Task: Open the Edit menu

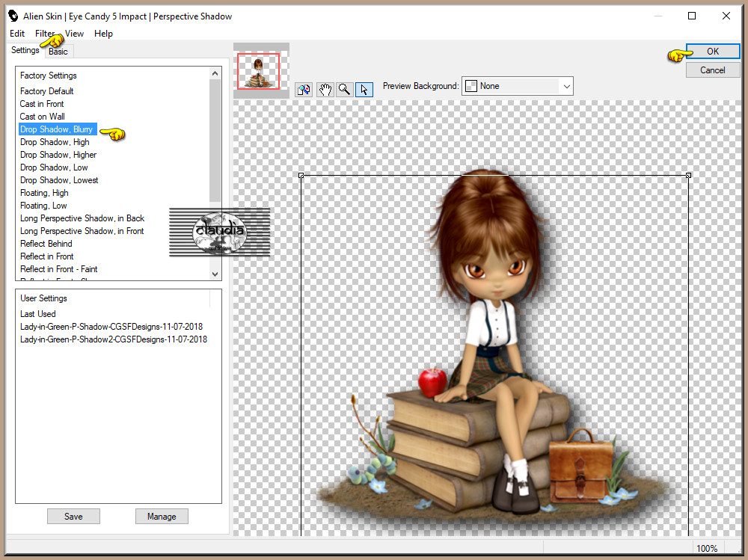Action: (x=17, y=34)
